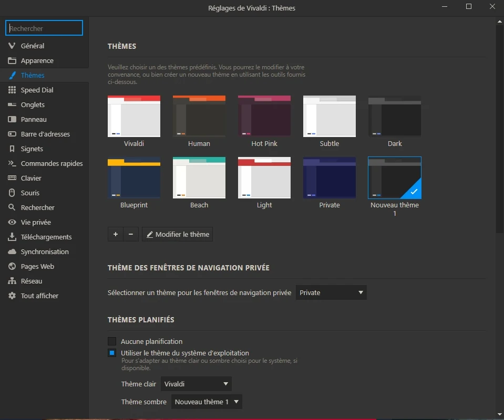504x420 pixels.
Task: Pick the Light theme thumbnail
Action: tap(264, 177)
